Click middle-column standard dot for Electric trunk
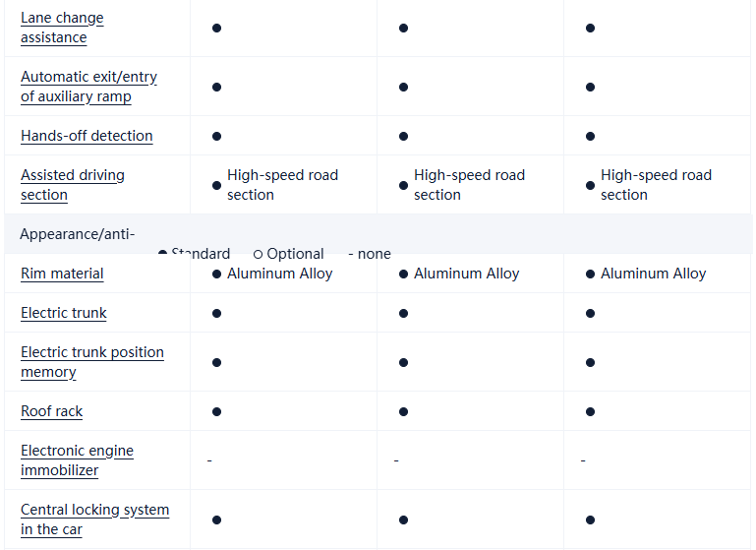Screen dimensions: 756x550 click(403, 313)
